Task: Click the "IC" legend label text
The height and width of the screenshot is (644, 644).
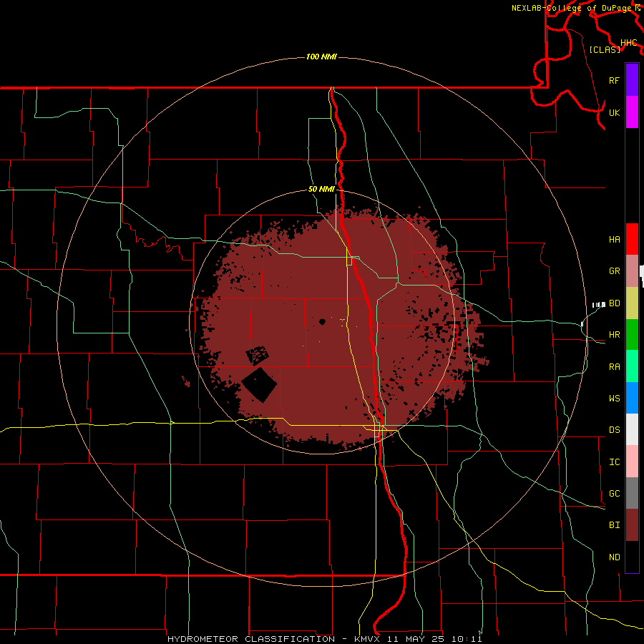Action: pos(614,462)
